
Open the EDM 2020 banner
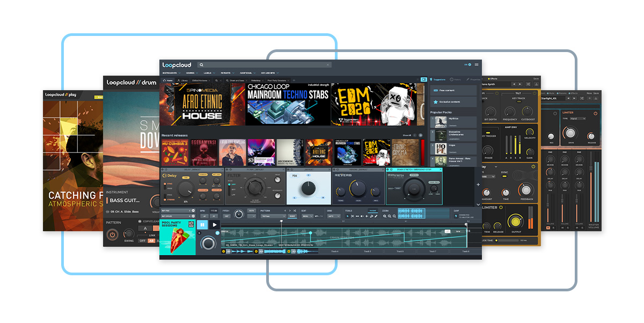[374, 104]
